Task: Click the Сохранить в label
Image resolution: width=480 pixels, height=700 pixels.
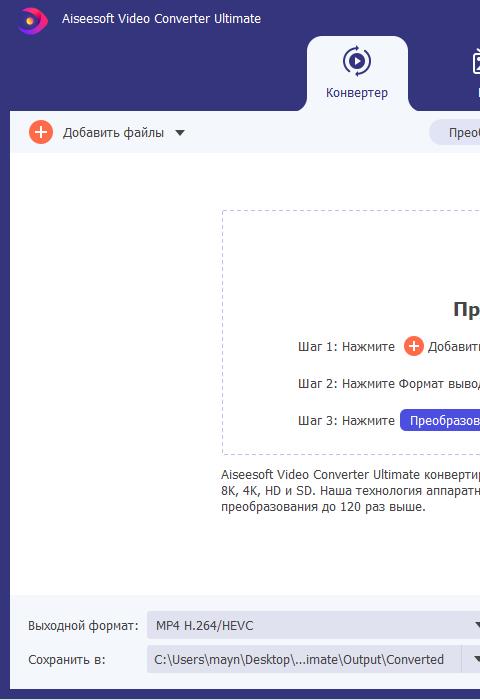Action: 67,659
